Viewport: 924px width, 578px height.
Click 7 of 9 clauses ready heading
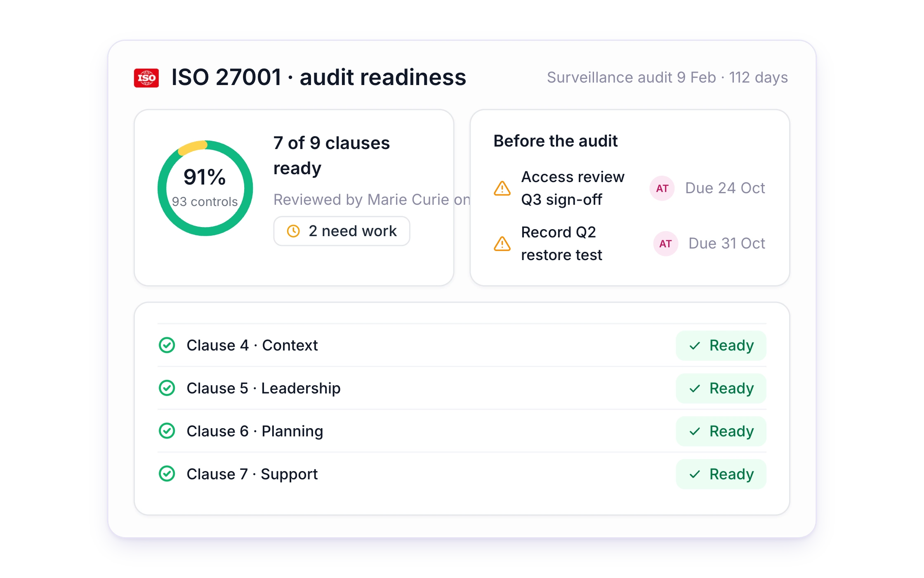point(331,156)
